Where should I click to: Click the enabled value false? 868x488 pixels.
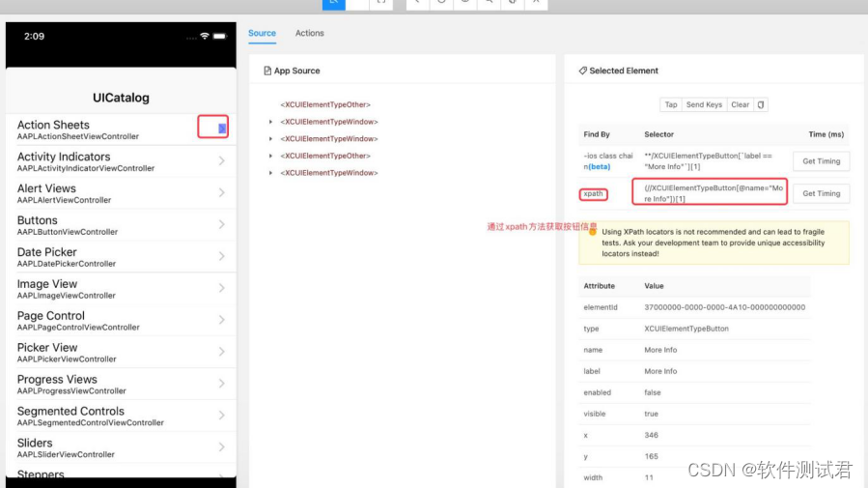pos(653,392)
